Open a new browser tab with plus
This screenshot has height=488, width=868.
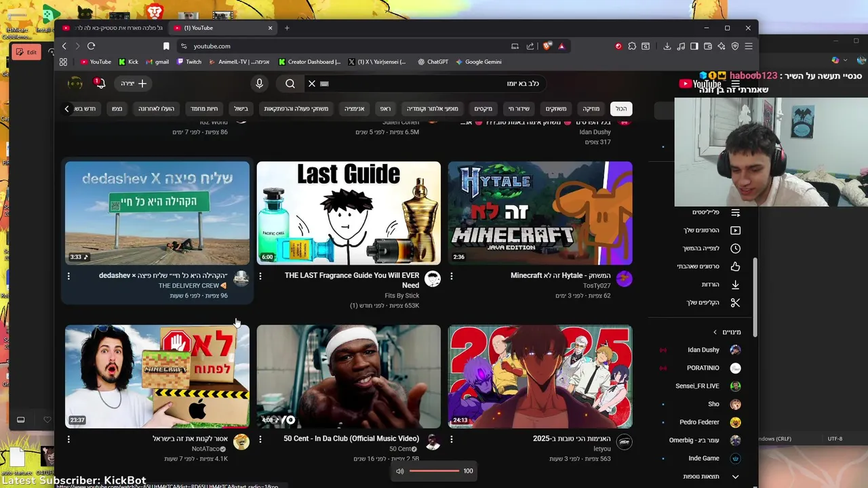coord(287,28)
